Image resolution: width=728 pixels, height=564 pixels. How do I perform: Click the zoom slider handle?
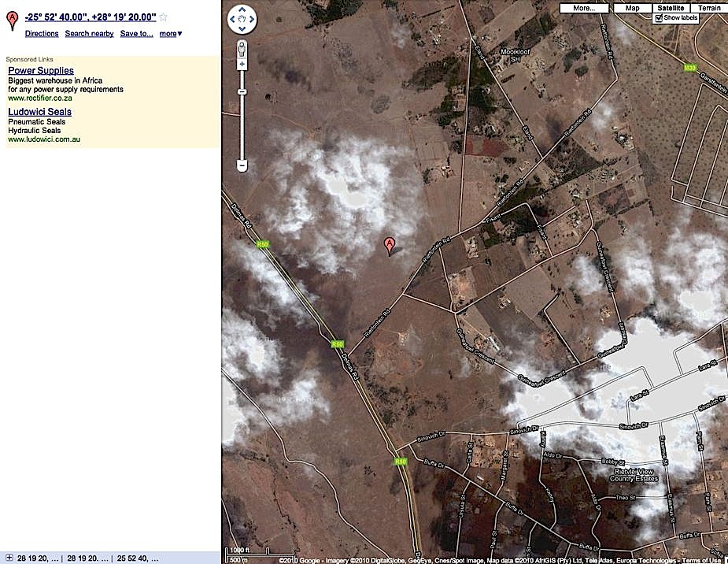[242, 92]
